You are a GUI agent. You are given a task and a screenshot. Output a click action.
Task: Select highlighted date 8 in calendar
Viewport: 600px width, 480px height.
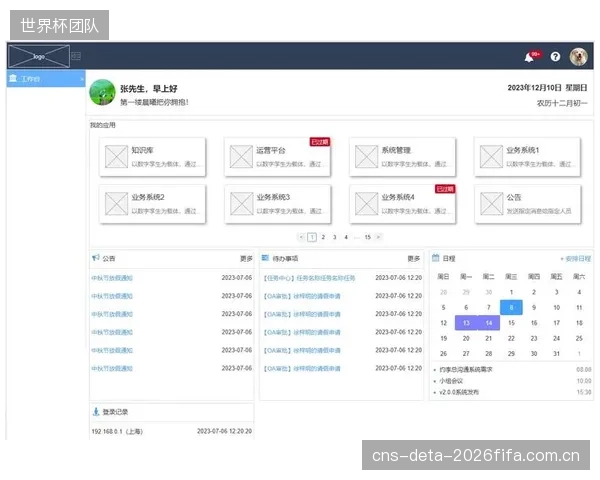tap(511, 307)
